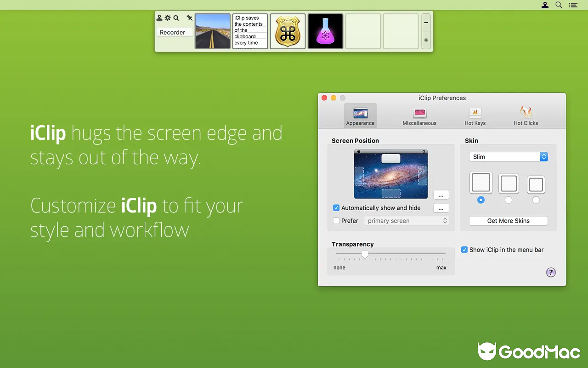Open the primary screen dropdown
588x368 pixels.
pos(406,220)
